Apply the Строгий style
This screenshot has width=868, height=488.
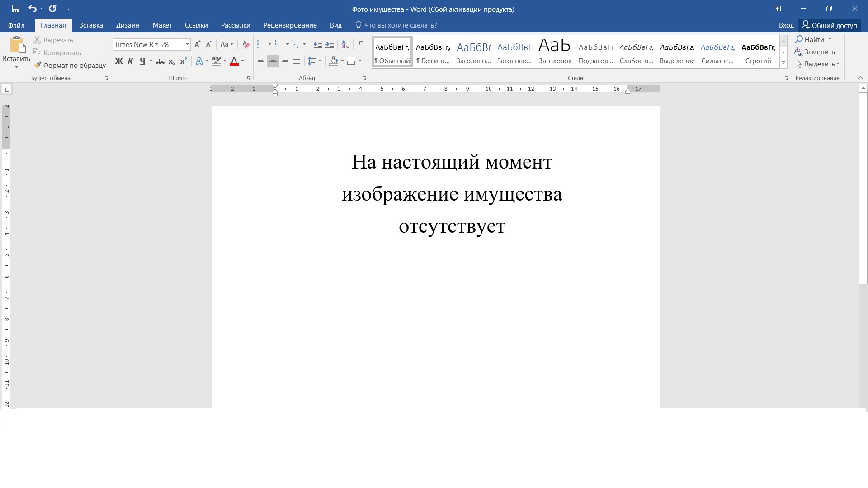pos(758,52)
